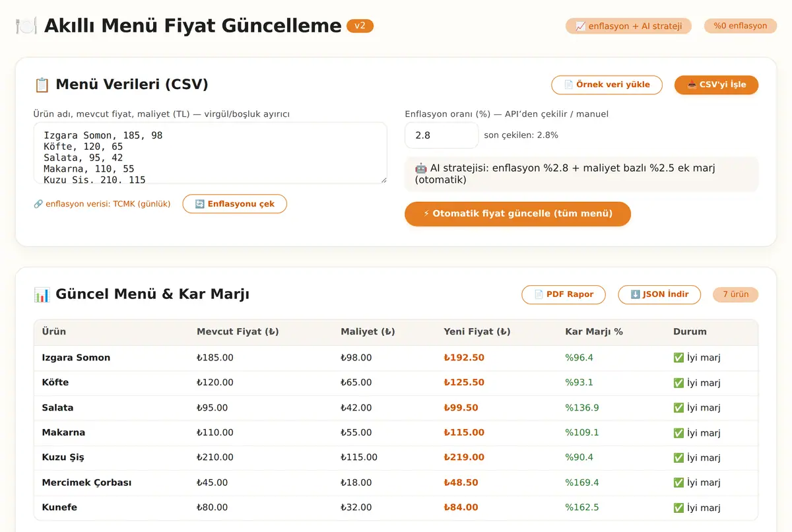Click the clipboard icon beside Menü Verileri
Image resolution: width=792 pixels, height=532 pixels.
(42, 84)
